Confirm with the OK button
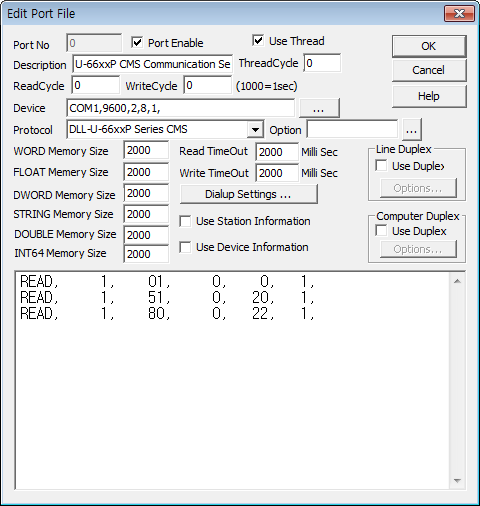The image size is (480, 506). (429, 46)
